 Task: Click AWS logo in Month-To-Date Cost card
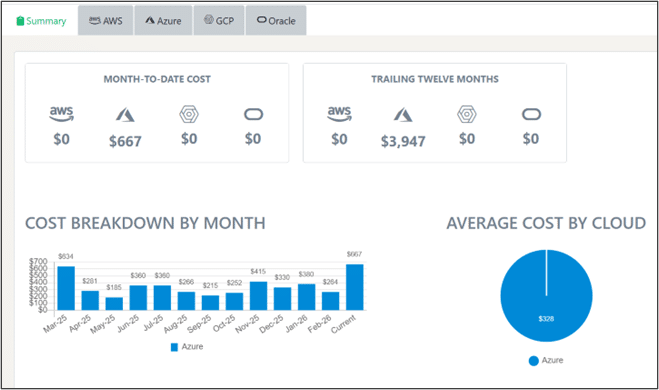point(61,114)
